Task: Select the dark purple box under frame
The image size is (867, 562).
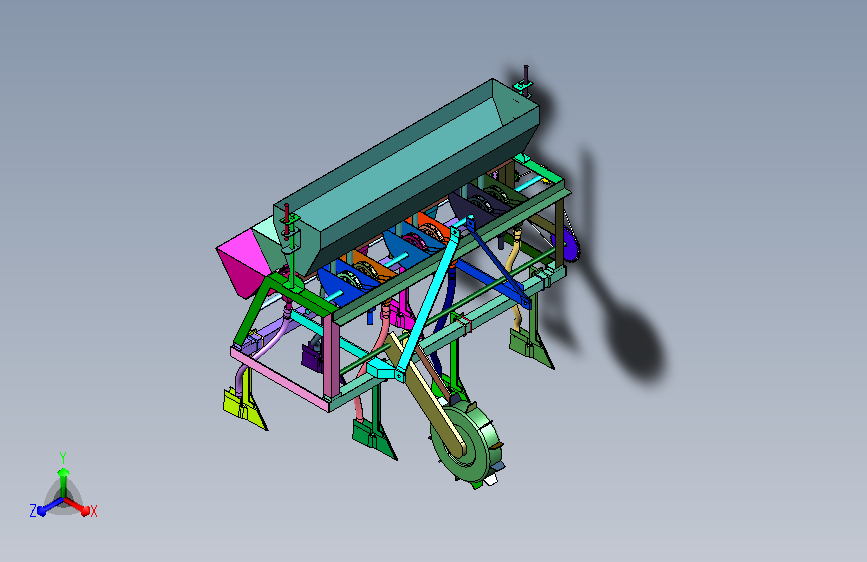Action: 312,356
